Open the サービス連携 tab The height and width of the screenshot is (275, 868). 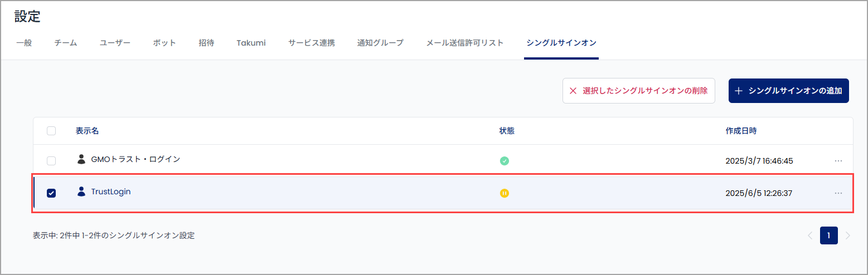coord(312,43)
